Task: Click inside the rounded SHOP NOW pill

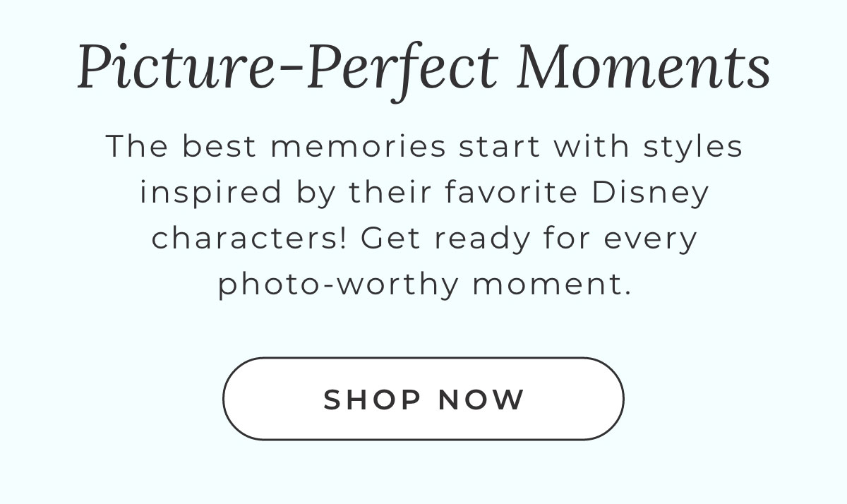Action: click(x=423, y=399)
